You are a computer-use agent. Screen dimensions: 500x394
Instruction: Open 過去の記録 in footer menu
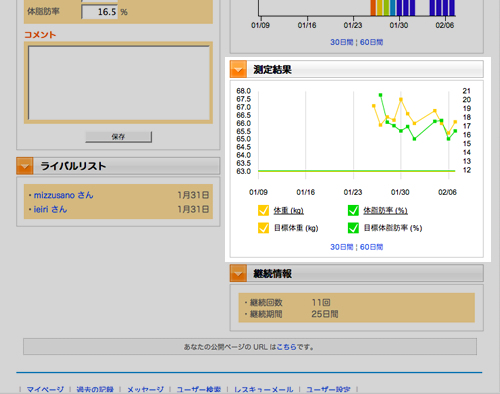95,389
